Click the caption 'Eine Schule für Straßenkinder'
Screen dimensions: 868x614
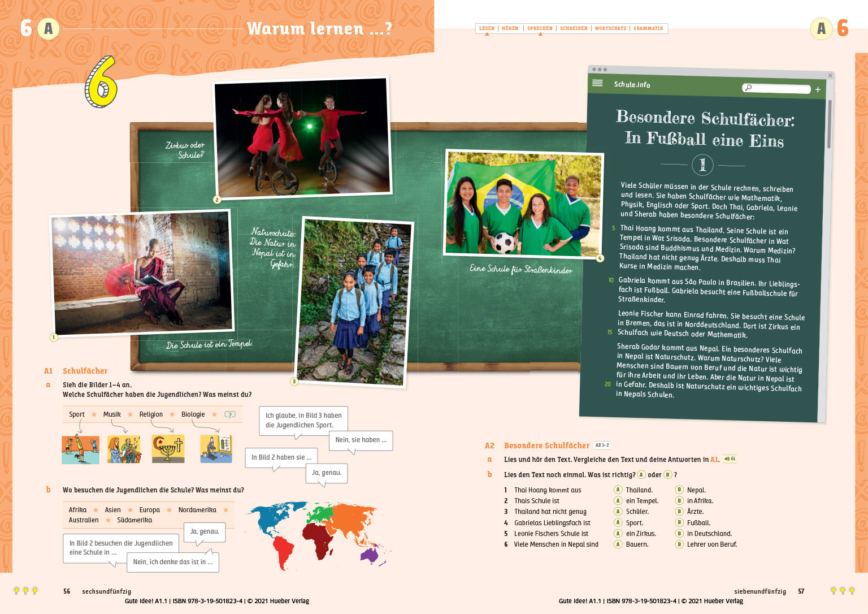[x=520, y=270]
